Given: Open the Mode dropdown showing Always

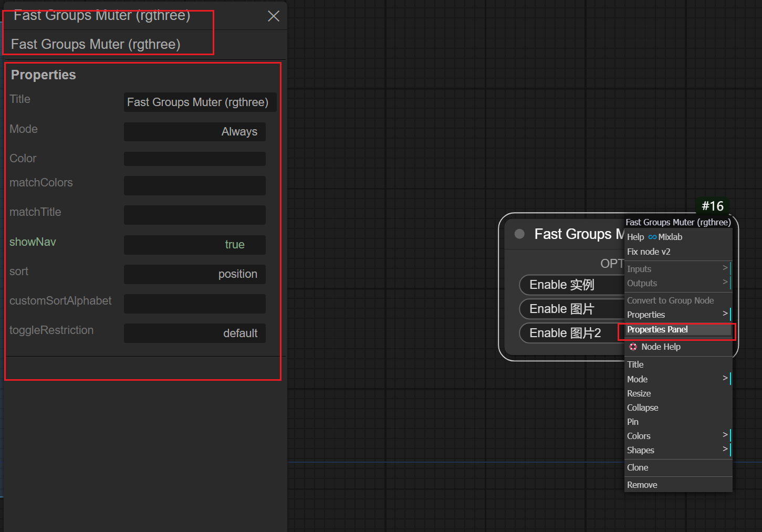Looking at the screenshot, I should click(194, 132).
